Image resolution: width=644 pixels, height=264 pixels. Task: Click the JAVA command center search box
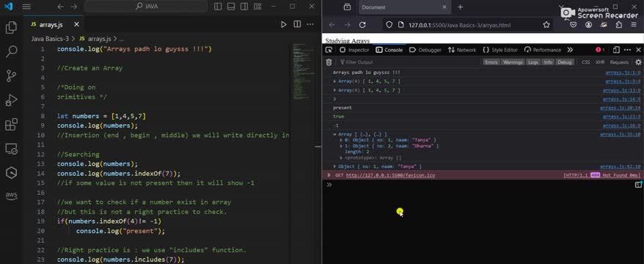pos(146,7)
